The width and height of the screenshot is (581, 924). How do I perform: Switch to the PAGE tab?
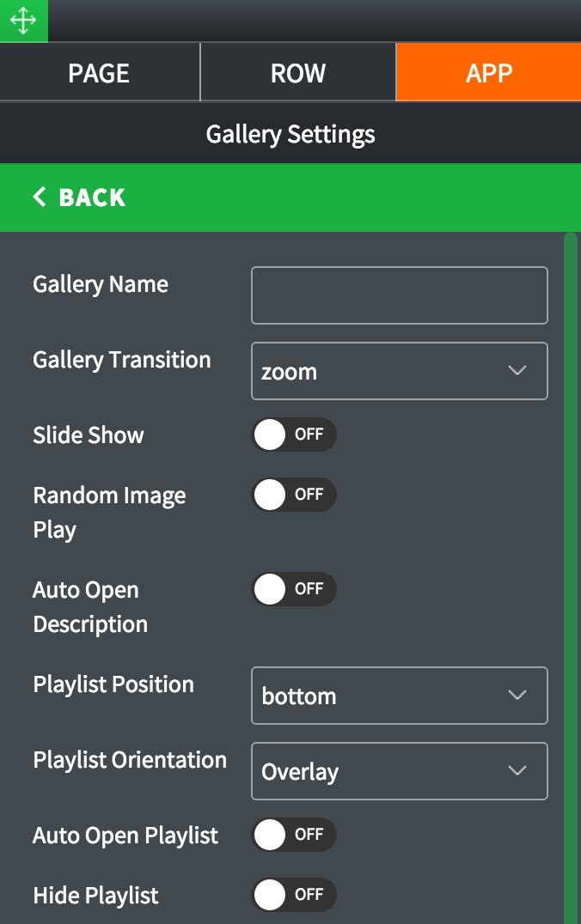[99, 73]
